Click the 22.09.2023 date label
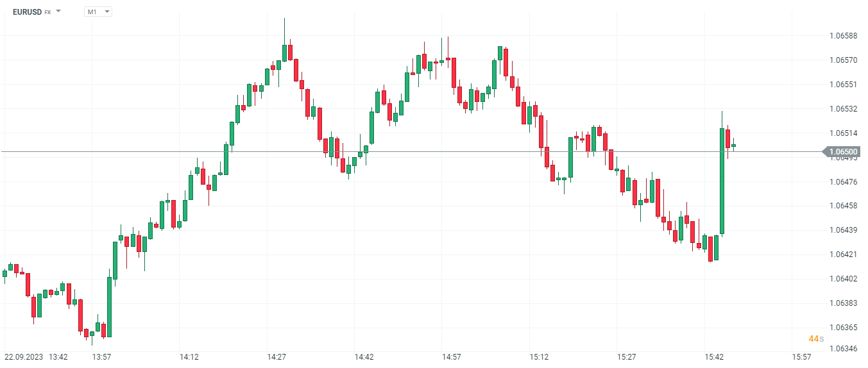The width and height of the screenshot is (868, 368). tap(24, 356)
